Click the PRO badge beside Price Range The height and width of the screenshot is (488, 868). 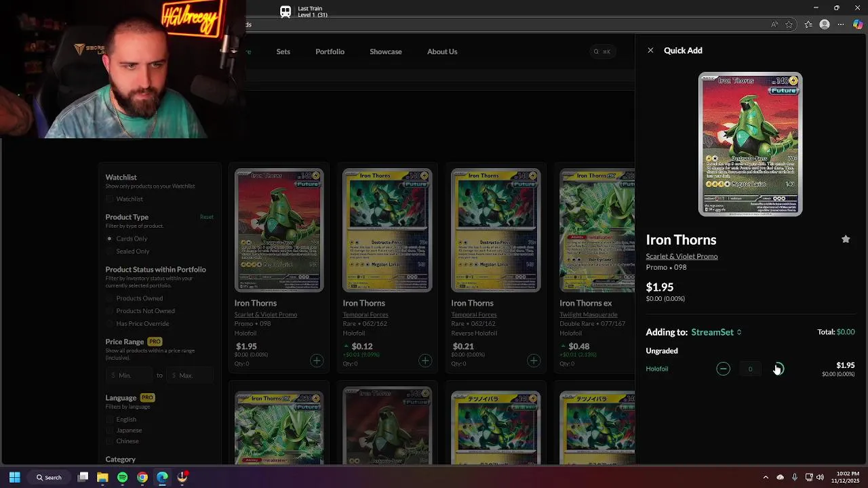coord(155,342)
